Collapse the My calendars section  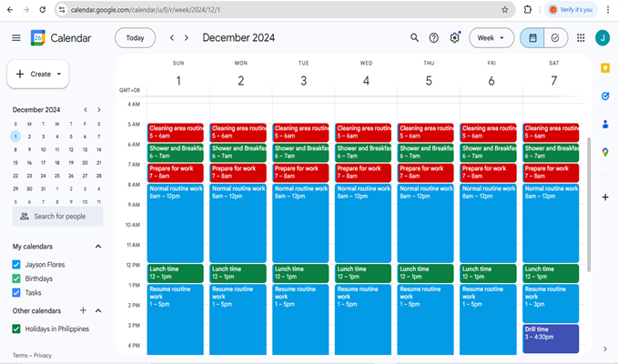tap(98, 247)
